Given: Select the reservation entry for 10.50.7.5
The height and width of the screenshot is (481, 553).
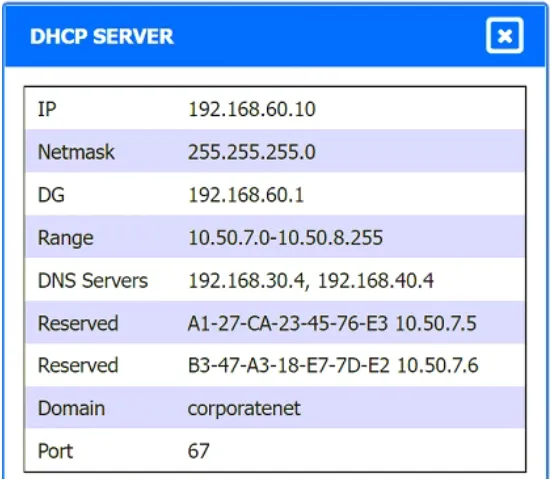Looking at the screenshot, I should click(x=332, y=323).
